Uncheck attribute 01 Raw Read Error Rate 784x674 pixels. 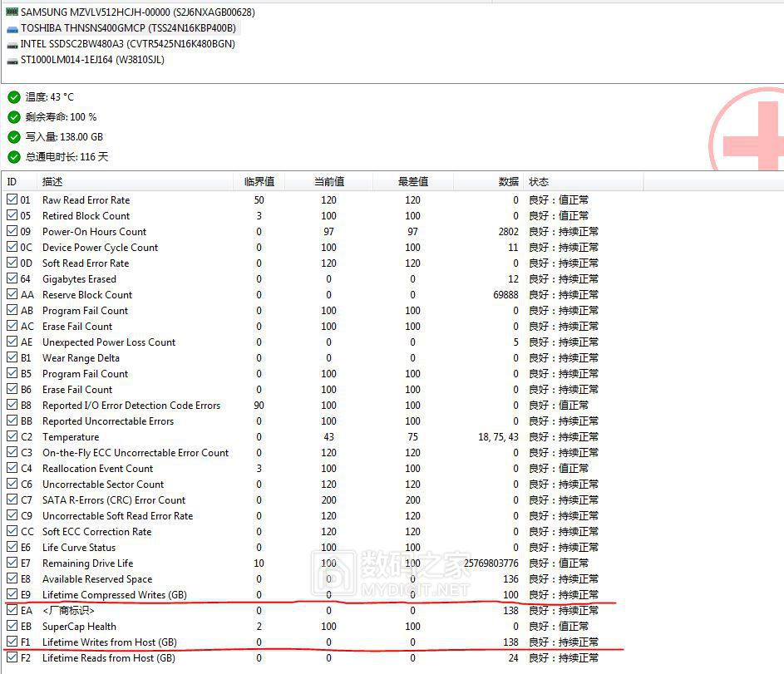point(12,199)
